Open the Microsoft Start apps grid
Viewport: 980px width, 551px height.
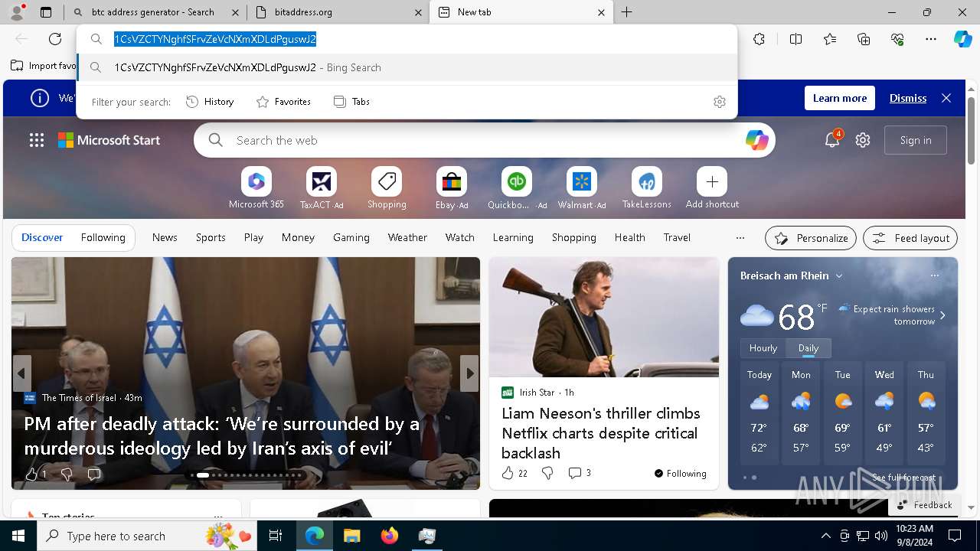point(37,140)
